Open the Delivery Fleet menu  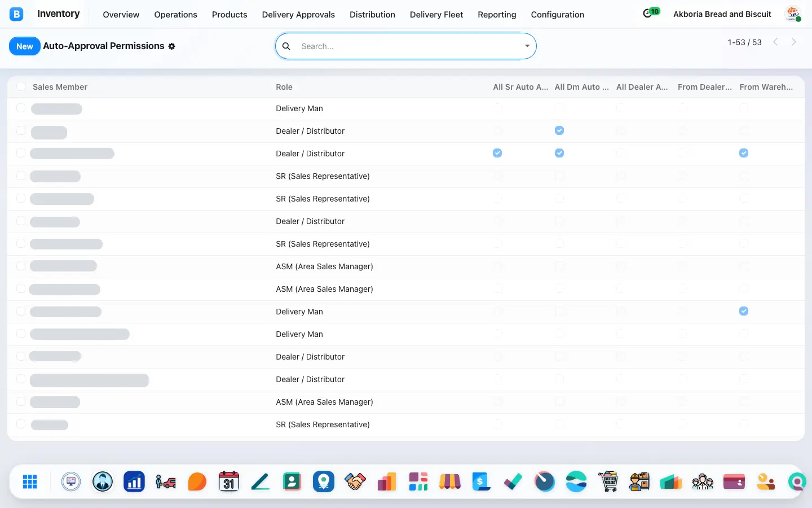coord(436,15)
